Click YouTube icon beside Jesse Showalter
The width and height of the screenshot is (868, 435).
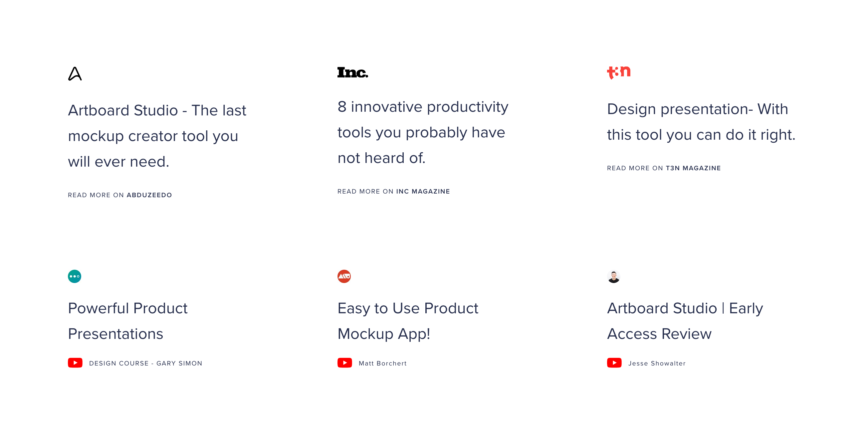click(614, 363)
